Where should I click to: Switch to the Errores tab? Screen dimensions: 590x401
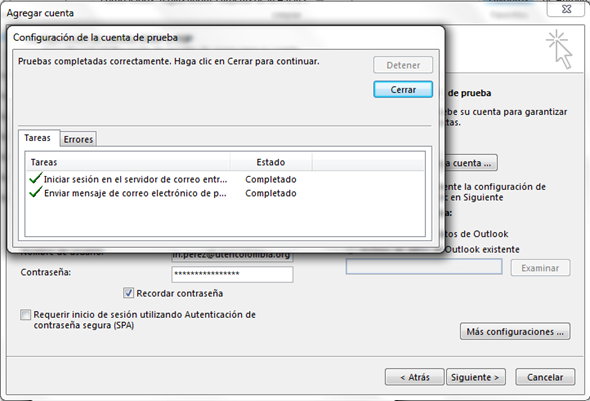point(78,139)
